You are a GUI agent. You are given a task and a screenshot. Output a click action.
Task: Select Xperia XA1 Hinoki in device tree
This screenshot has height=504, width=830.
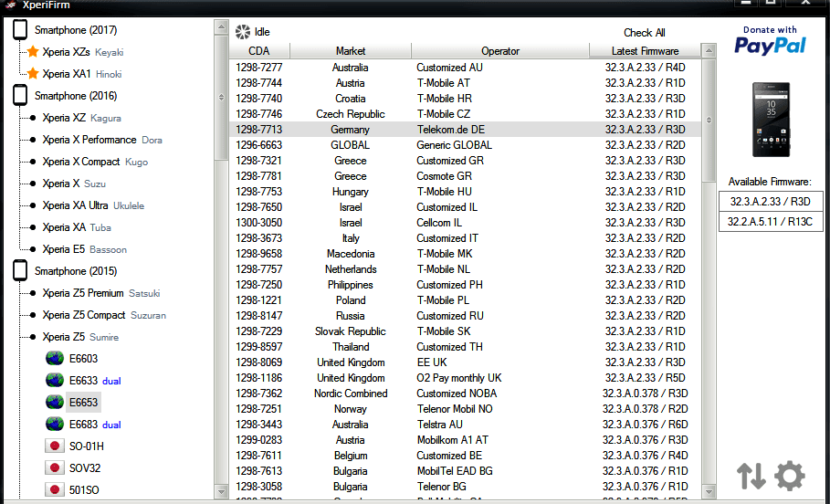[x=82, y=74]
